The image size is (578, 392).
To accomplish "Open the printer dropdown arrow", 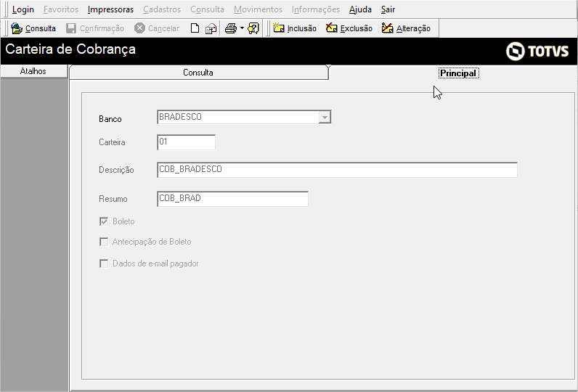I will tap(242, 28).
